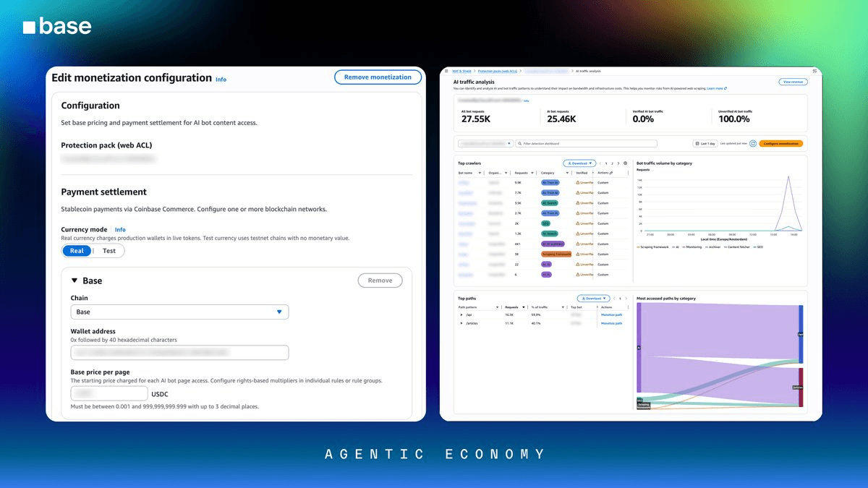Click the Unverified warning icon in 7.7K row
Viewport: 868px width, 488px height.
coord(578,193)
